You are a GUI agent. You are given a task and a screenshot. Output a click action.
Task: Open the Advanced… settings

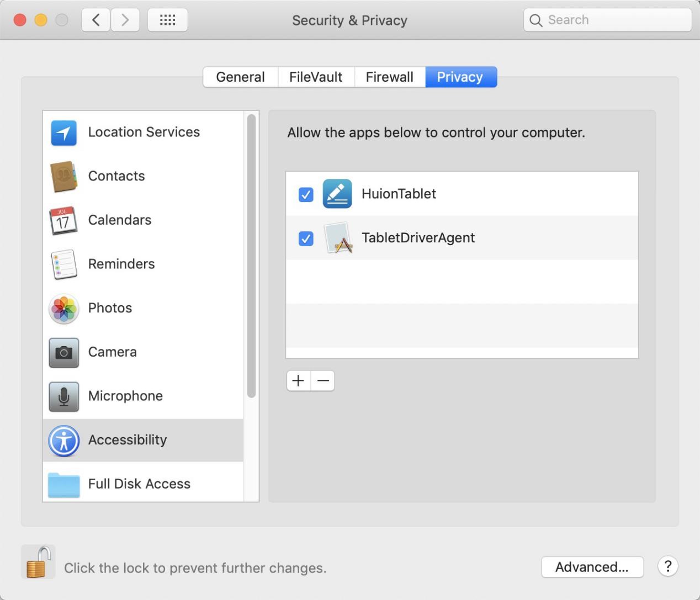[592, 567]
